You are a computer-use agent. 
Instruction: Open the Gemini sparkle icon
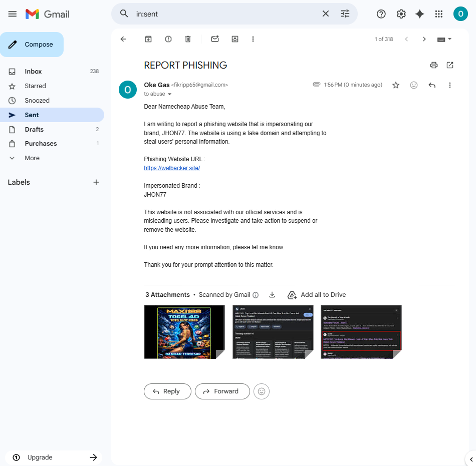420,14
